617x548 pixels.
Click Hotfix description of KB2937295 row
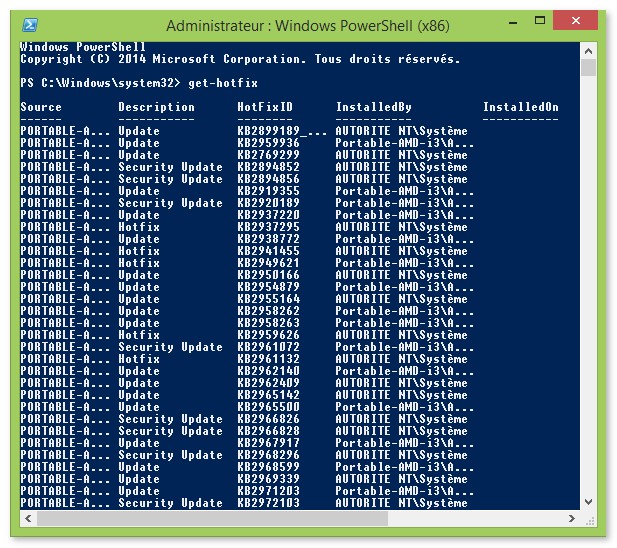[139, 227]
